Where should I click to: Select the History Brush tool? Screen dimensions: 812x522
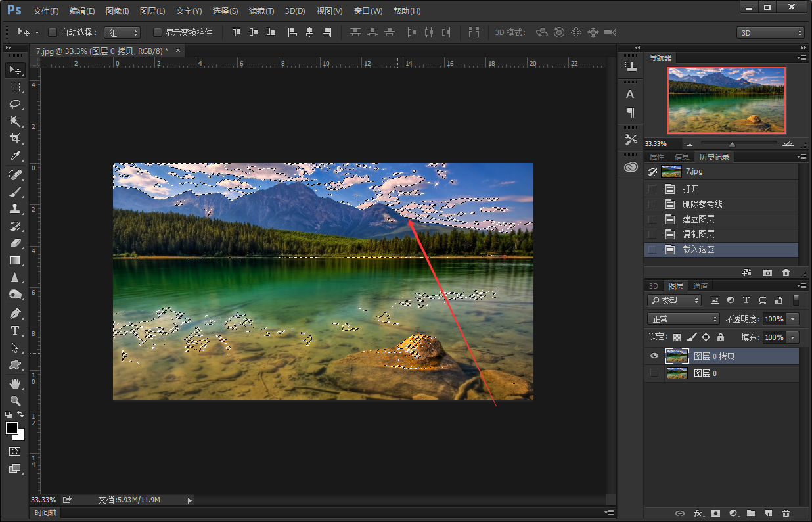14,226
